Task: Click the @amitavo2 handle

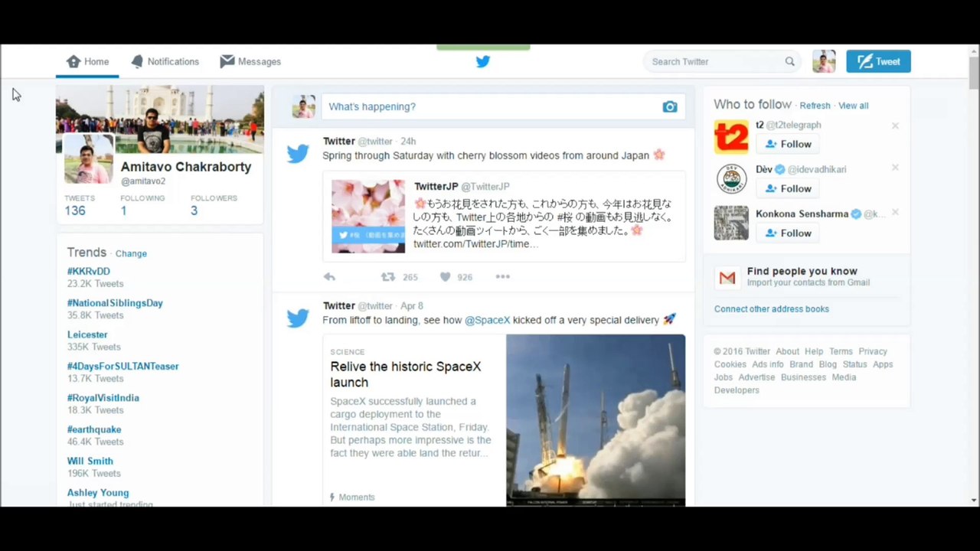Action: coord(143,181)
